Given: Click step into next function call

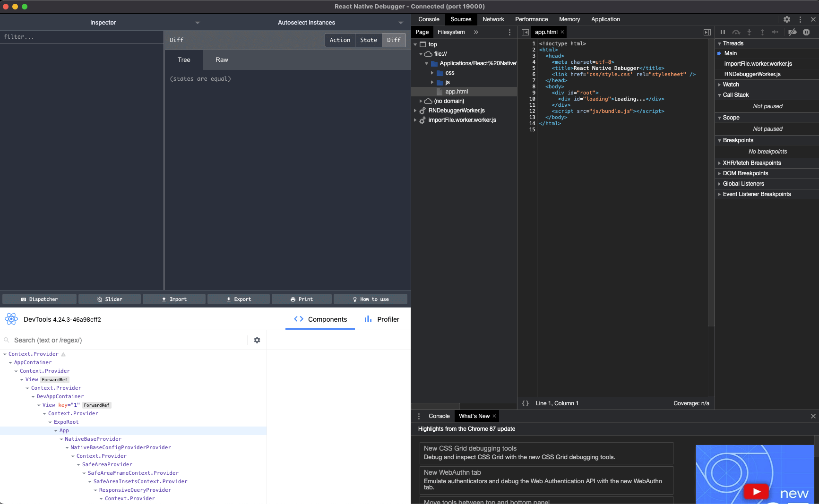Looking at the screenshot, I should pyautogui.click(x=749, y=32).
